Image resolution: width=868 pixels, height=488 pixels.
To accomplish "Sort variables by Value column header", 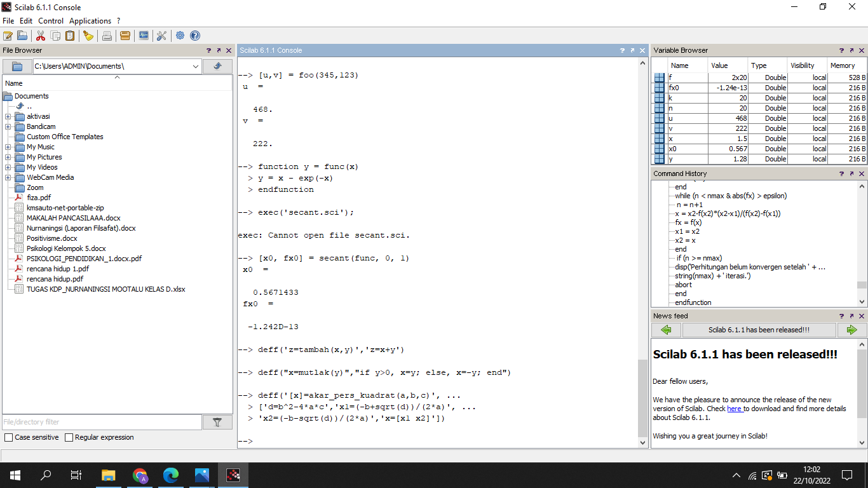I will pos(727,65).
